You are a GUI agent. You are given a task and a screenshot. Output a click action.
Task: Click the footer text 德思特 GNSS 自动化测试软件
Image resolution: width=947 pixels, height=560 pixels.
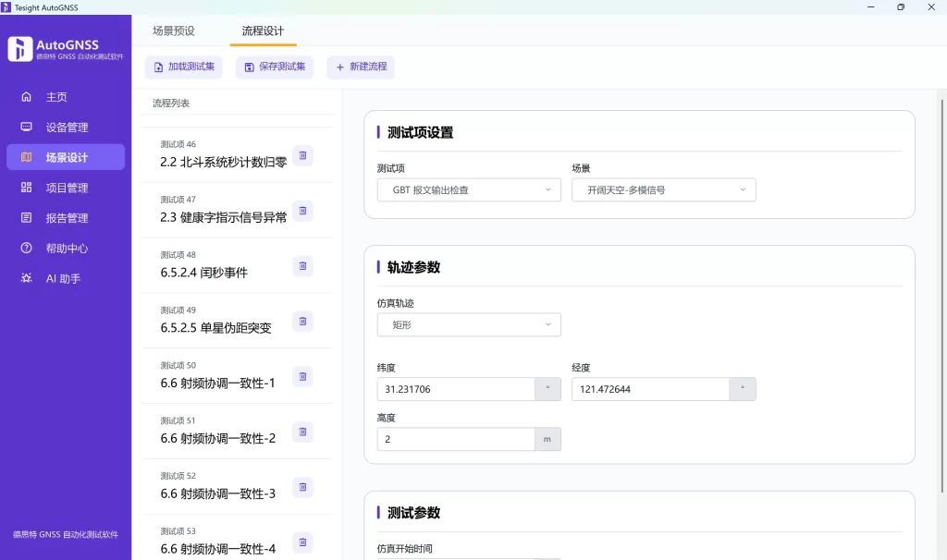coord(66,534)
